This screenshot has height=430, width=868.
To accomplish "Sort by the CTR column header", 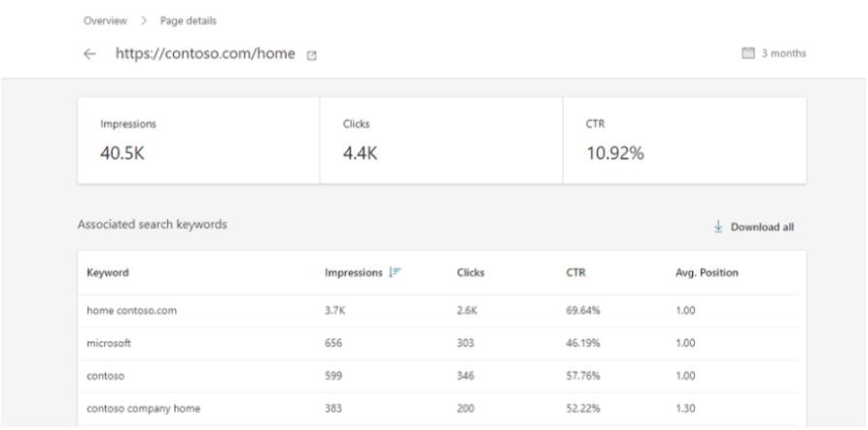I will pyautogui.click(x=575, y=272).
